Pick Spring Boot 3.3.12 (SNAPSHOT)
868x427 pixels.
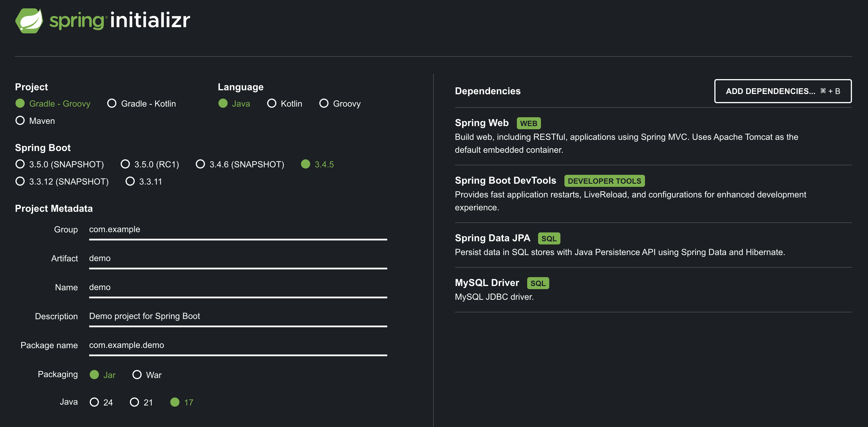click(x=62, y=181)
